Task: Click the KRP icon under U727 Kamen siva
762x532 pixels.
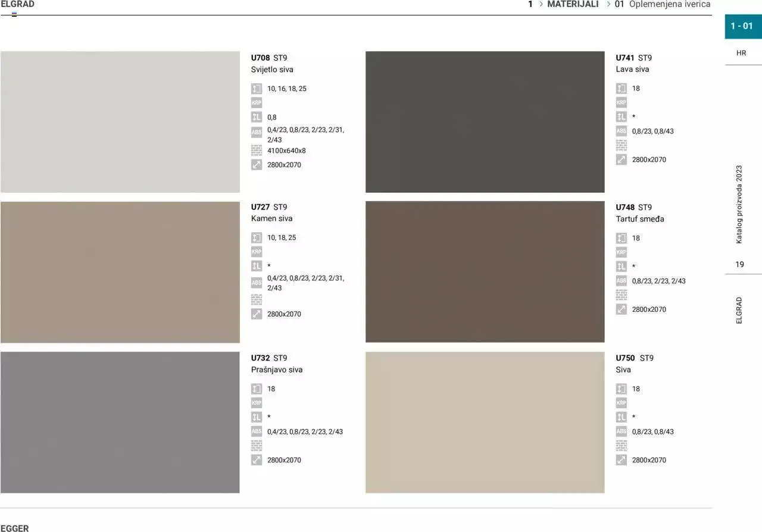Action: tap(257, 252)
